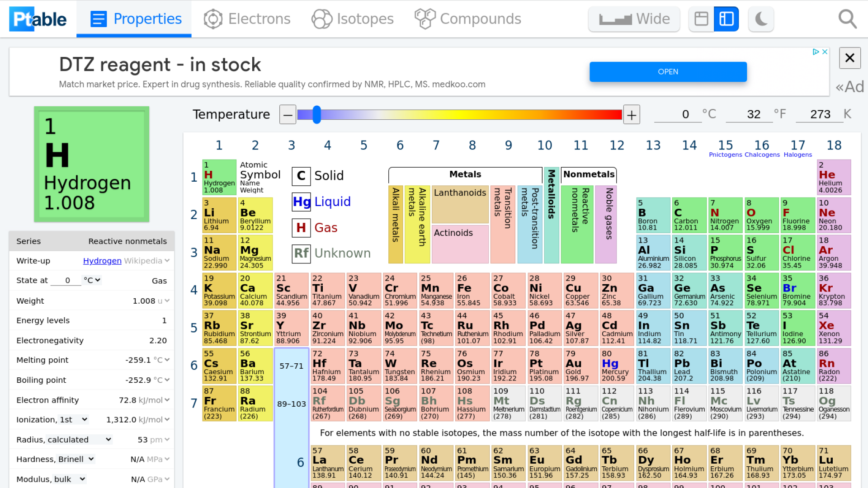868x488 pixels.
Task: Open the search magnifier
Action: point(848,19)
